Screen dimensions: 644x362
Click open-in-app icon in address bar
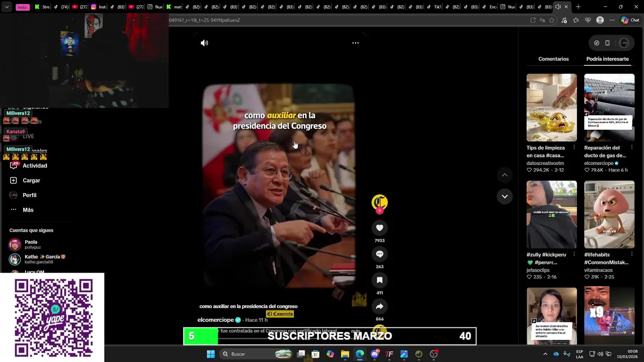tap(533, 20)
